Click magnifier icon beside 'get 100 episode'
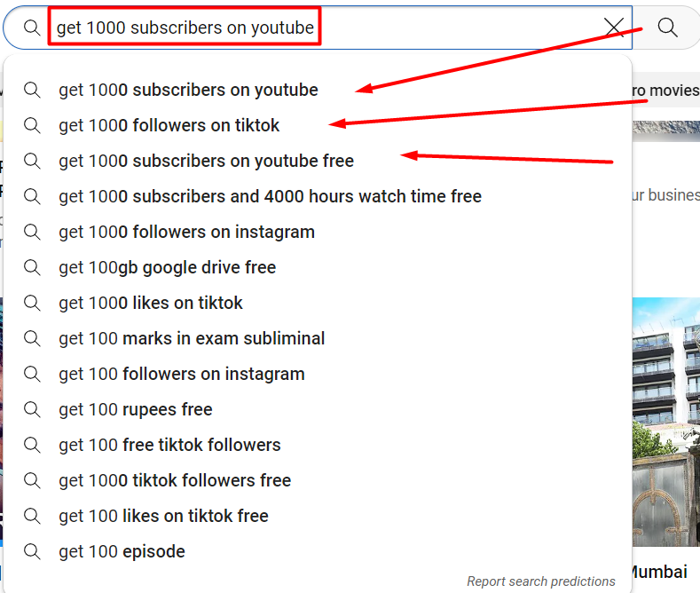 coord(32,551)
